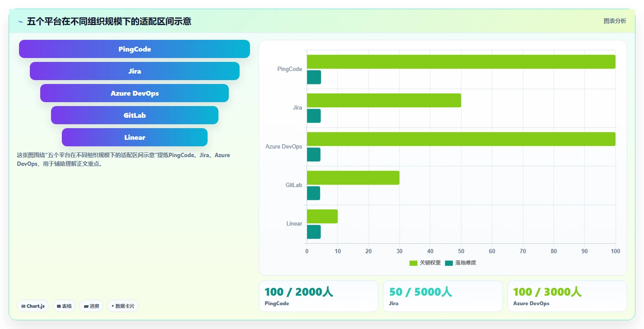The width and height of the screenshot is (644, 329).
Task: Click GitLab's green 关键权重 bar
Action: [x=353, y=177]
